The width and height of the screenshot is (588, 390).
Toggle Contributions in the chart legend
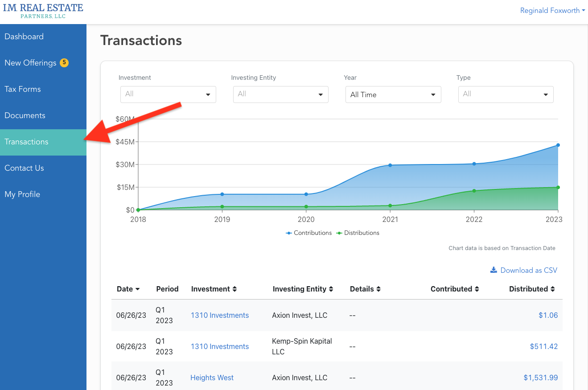pyautogui.click(x=308, y=233)
